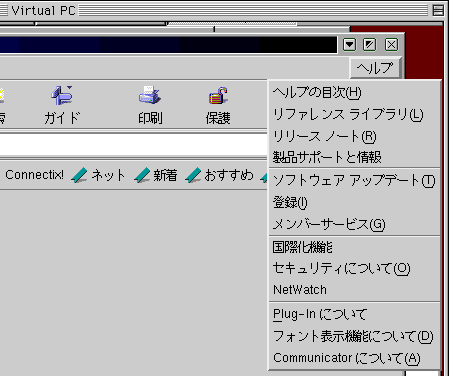
Task: Click the Connectix! toolbar link
Action: (x=34, y=175)
